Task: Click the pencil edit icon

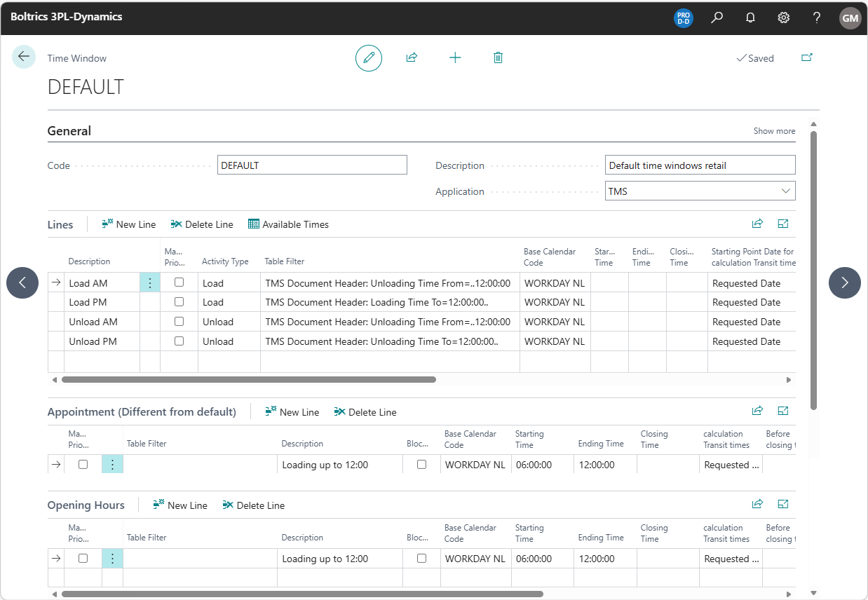Action: click(369, 58)
